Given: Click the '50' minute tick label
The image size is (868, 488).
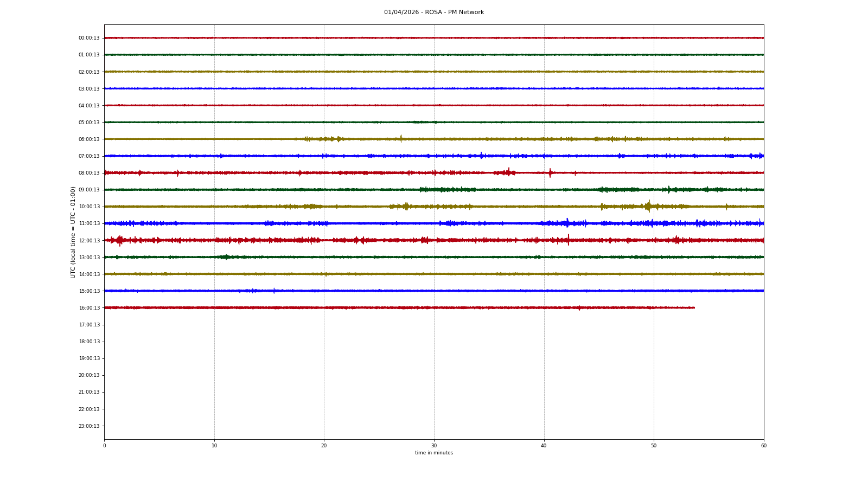Looking at the screenshot, I should tap(654, 446).
